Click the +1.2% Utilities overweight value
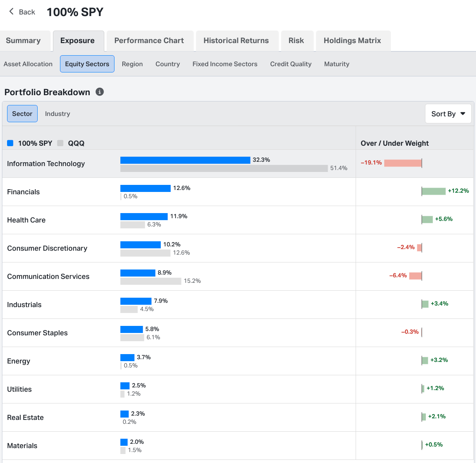 (x=435, y=388)
